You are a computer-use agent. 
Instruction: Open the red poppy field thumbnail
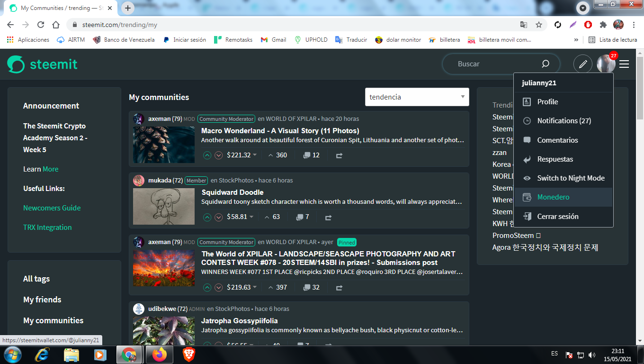(x=164, y=268)
